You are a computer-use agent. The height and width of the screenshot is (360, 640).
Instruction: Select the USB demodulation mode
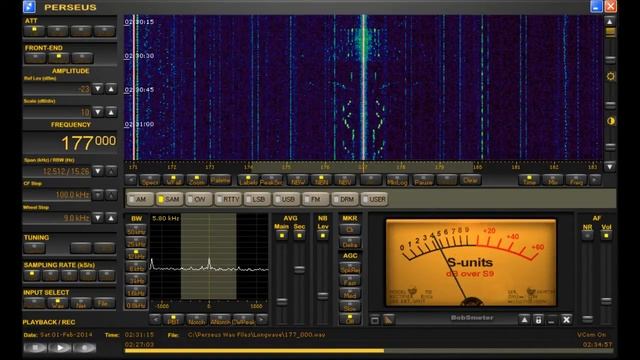(x=287, y=199)
